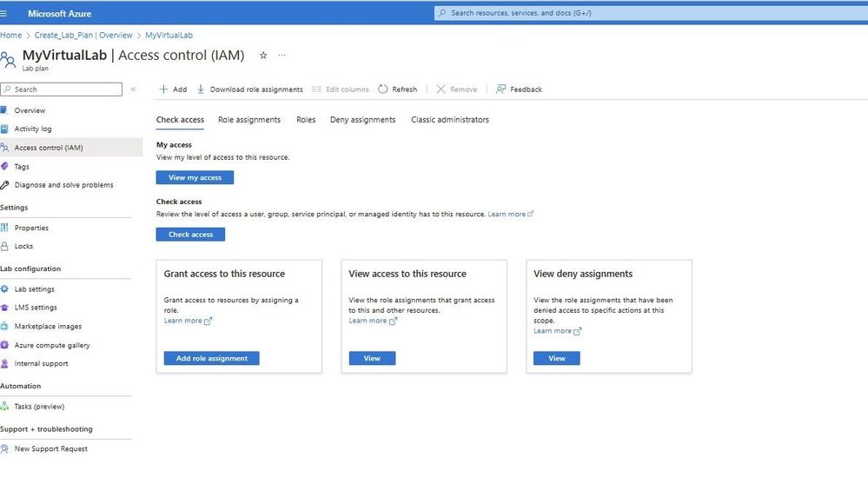Click Download role assignments label
The height and width of the screenshot is (484, 868).
click(x=256, y=90)
